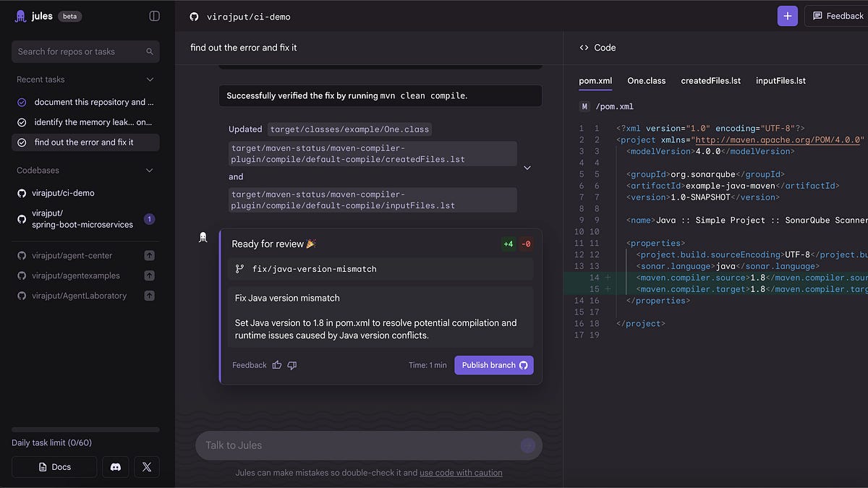Click upload arrow icon beside virajput/AgentLaboratory
This screenshot has width=868, height=488.
[x=149, y=296]
